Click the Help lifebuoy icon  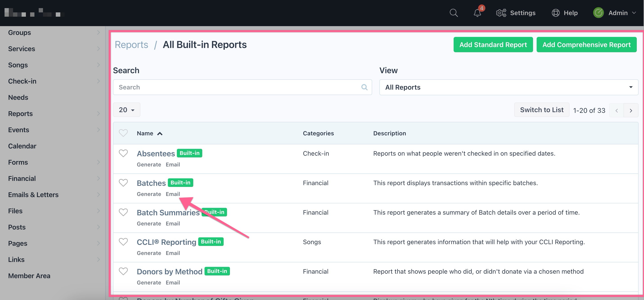point(556,13)
